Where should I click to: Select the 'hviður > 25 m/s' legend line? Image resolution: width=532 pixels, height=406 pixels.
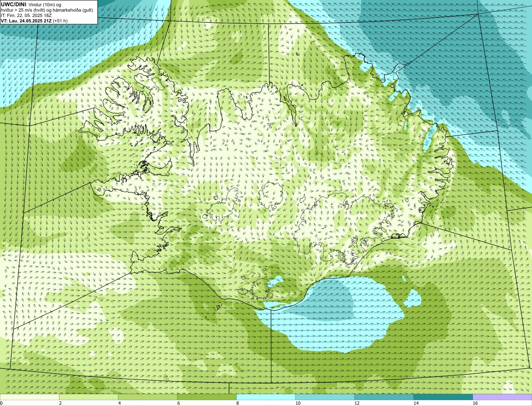pos(47,10)
